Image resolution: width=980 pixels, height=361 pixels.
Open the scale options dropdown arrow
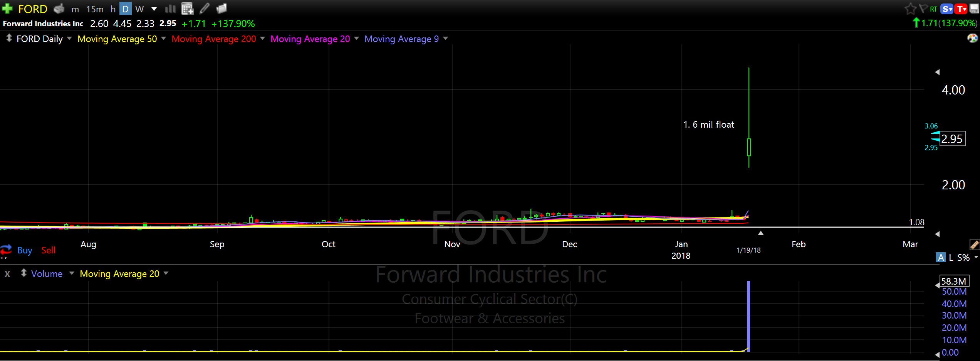coord(976,257)
